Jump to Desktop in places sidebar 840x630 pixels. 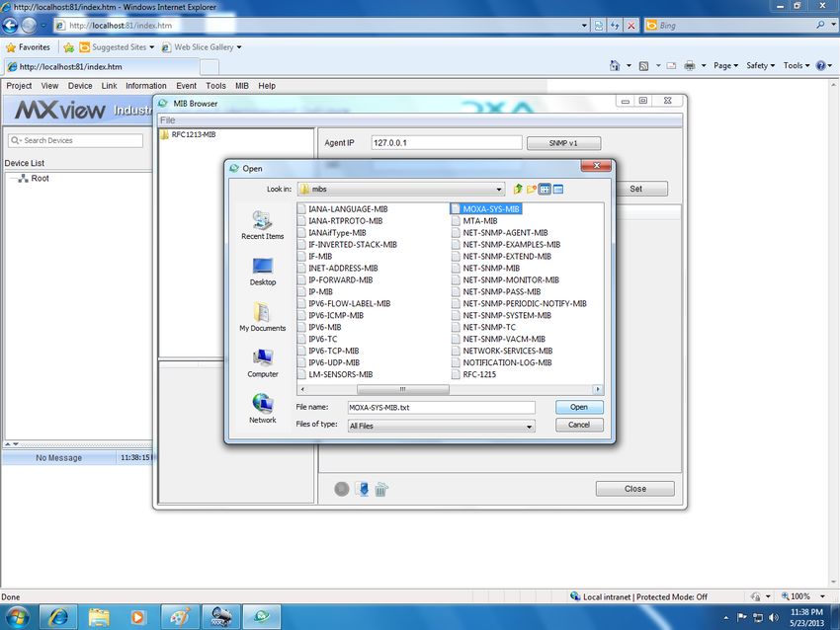pos(263,272)
